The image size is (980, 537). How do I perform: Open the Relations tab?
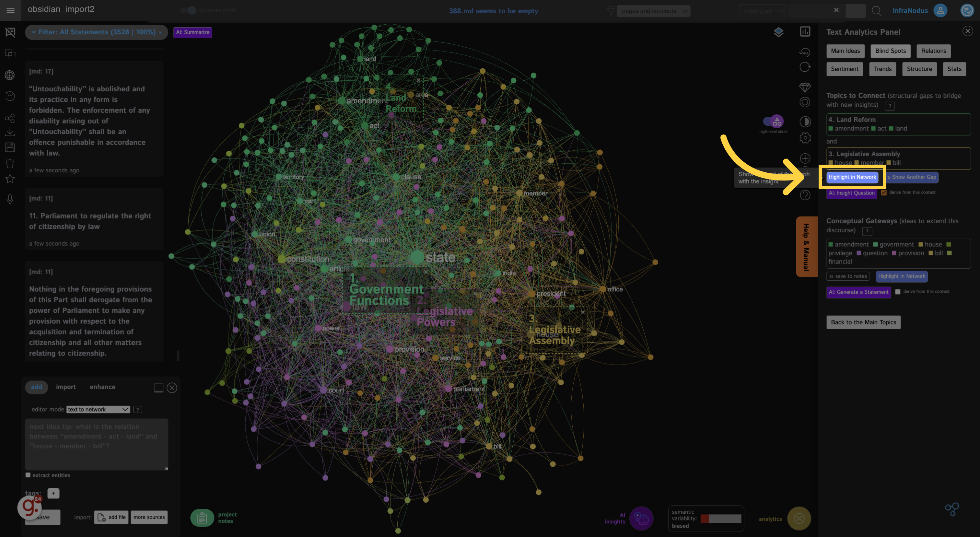coord(934,51)
